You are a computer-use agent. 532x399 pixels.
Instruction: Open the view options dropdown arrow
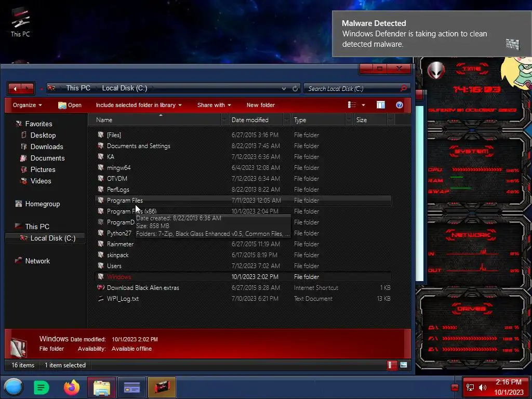tap(363, 105)
